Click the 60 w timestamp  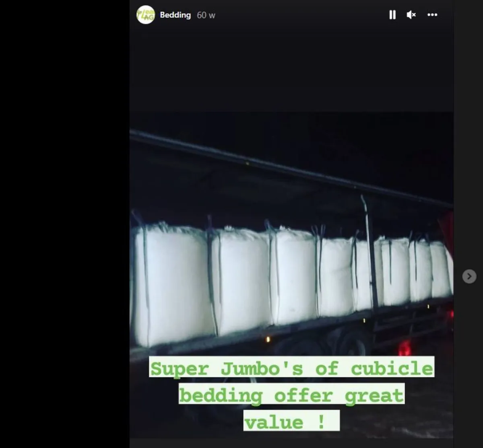[206, 15]
